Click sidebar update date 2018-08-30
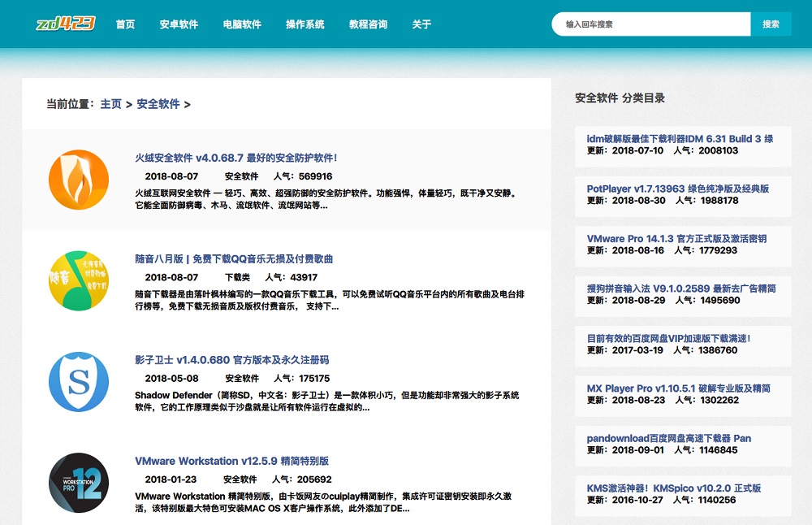 pos(638,201)
